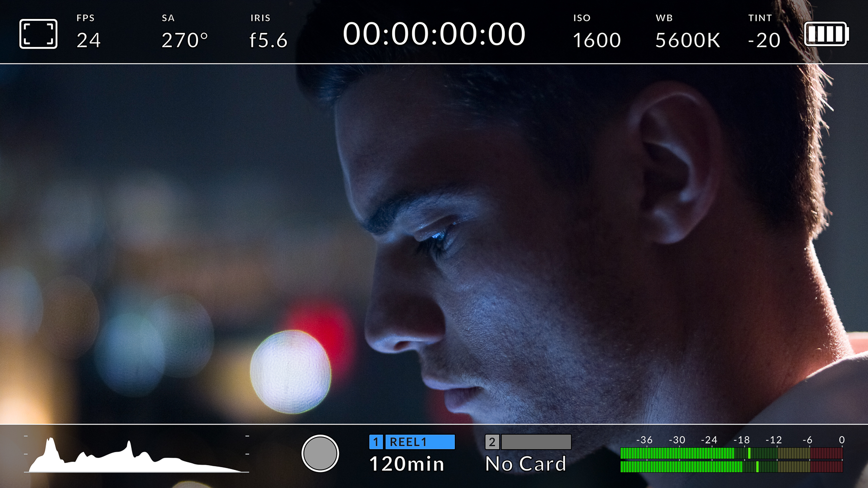868x488 pixels.
Task: Tap the battery level indicator
Action: (x=826, y=34)
